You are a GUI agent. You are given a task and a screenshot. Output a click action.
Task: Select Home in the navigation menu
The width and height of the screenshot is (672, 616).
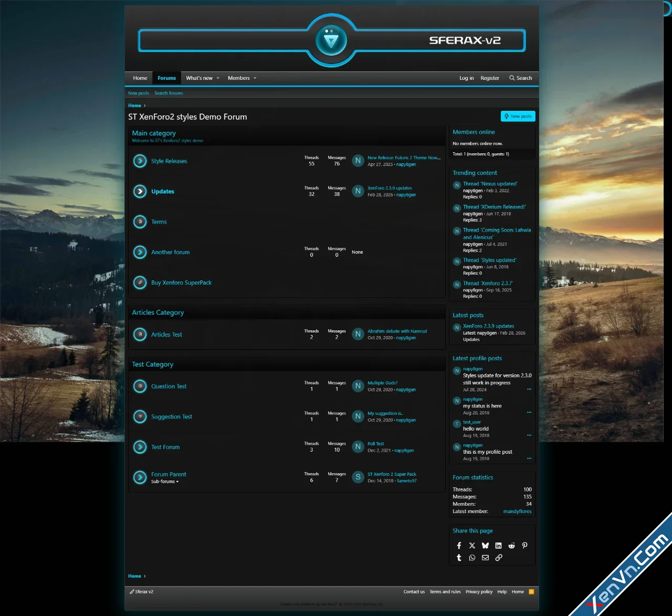point(140,78)
